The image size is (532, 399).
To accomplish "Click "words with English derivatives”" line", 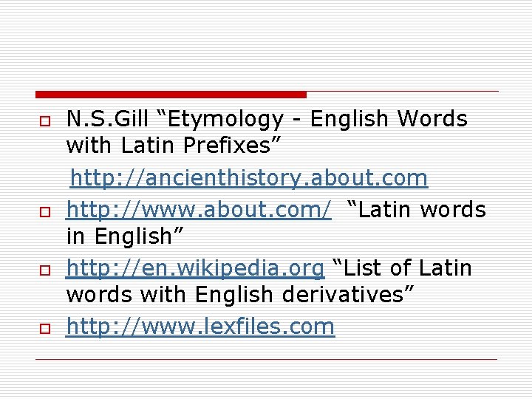I will coord(240,294).
